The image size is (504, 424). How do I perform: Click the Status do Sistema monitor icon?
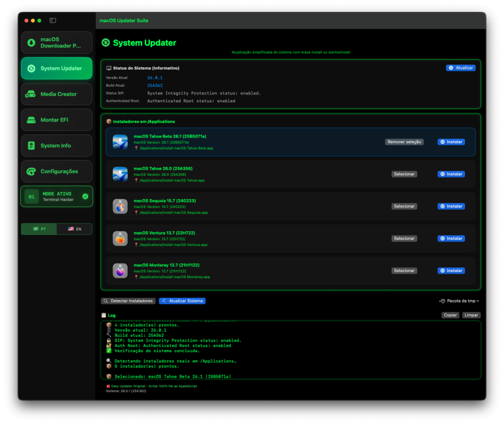pos(109,68)
